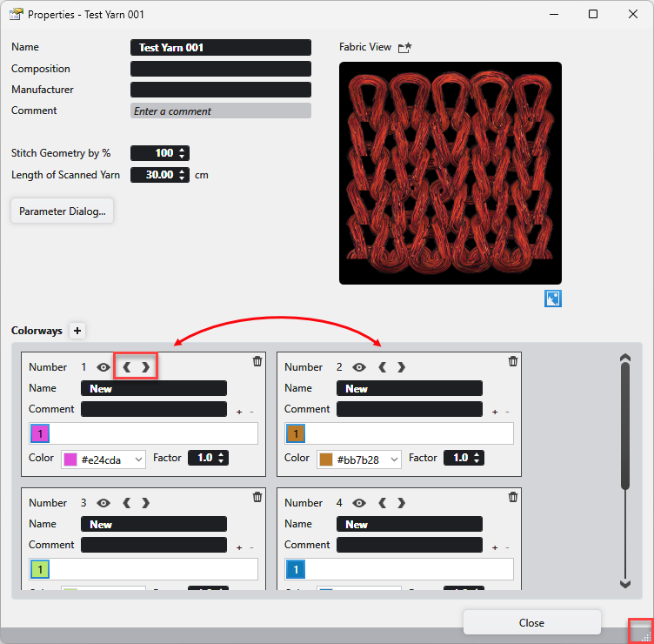
Task: Add new colorway with plus button
Action: 77,331
